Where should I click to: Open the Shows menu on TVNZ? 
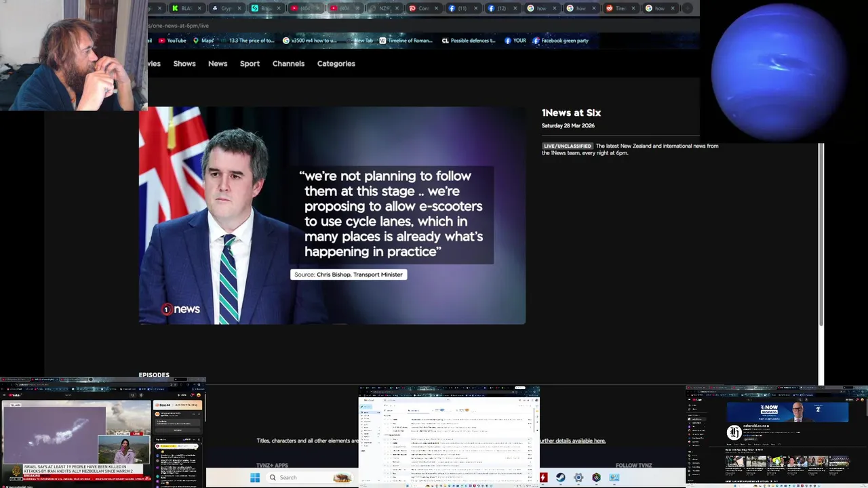click(184, 64)
